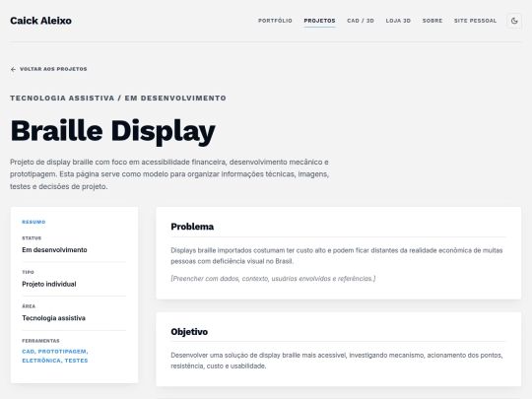
Task: Select the Tecnologia assistiva area value
Action: click(x=53, y=318)
